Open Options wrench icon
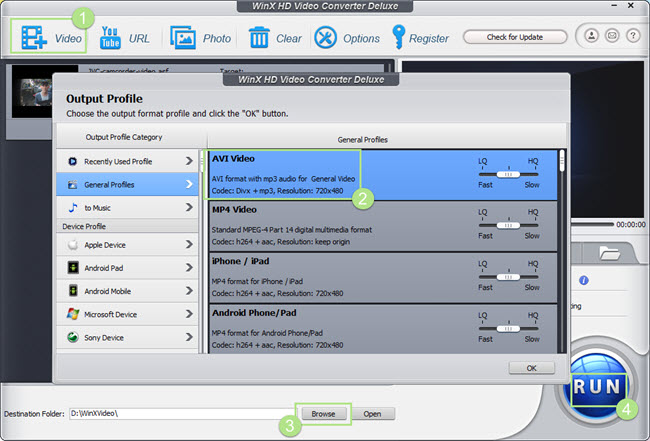650x441 pixels. [x=325, y=38]
